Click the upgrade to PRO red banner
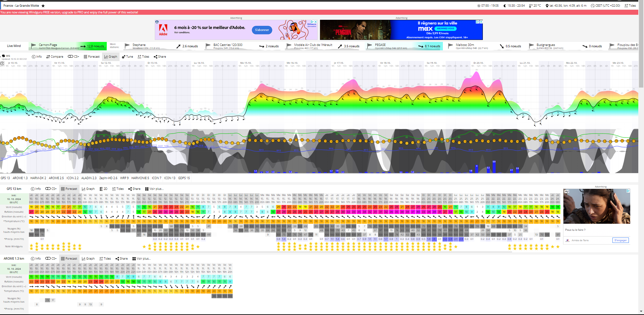The height and width of the screenshot is (315, 644). (69, 12)
